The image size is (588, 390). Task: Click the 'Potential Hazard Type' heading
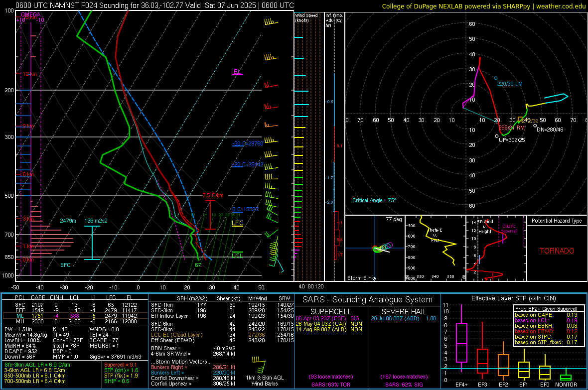(557, 221)
